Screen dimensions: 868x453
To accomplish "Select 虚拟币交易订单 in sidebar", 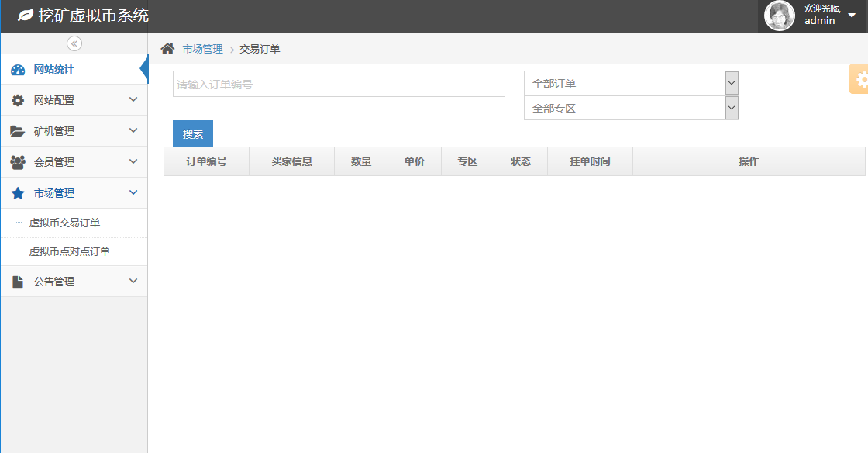I will coord(64,223).
